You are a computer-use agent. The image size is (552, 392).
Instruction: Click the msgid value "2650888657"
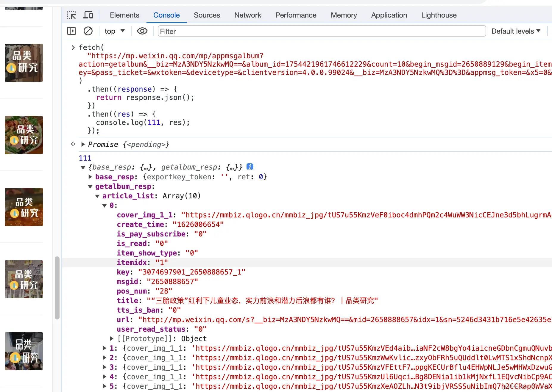[x=172, y=282]
